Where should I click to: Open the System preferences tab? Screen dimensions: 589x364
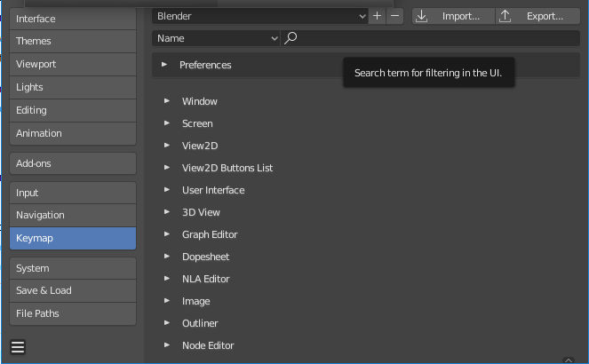click(x=73, y=268)
